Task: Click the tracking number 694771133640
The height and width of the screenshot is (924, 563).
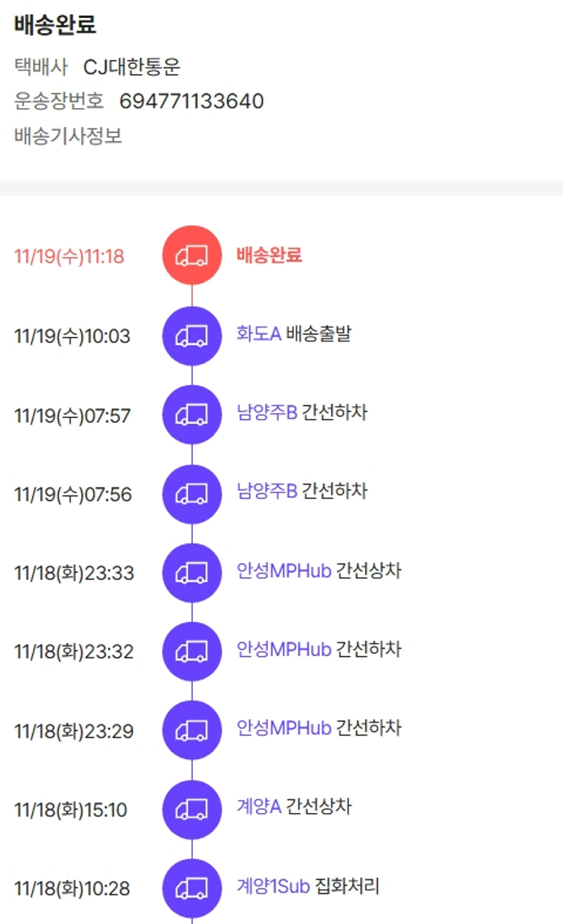Action: coord(191,101)
